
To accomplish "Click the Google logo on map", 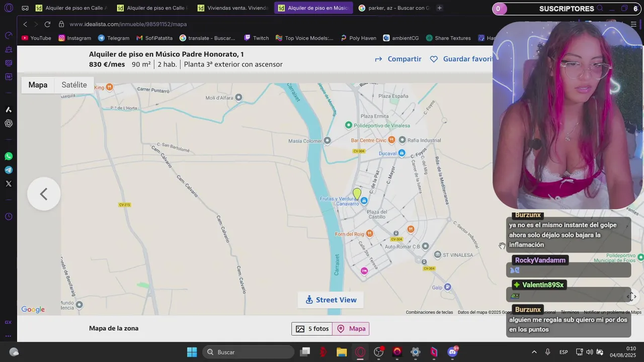I will [x=33, y=310].
